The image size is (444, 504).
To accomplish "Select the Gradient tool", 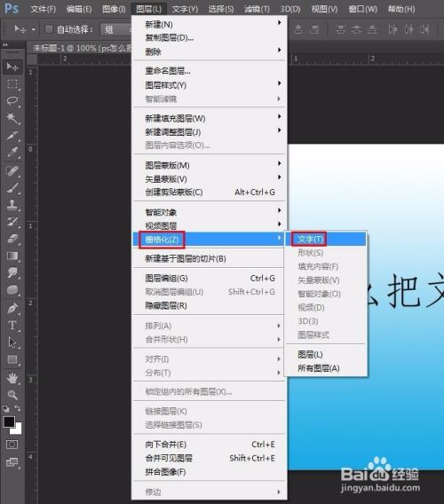I will 12,256.
